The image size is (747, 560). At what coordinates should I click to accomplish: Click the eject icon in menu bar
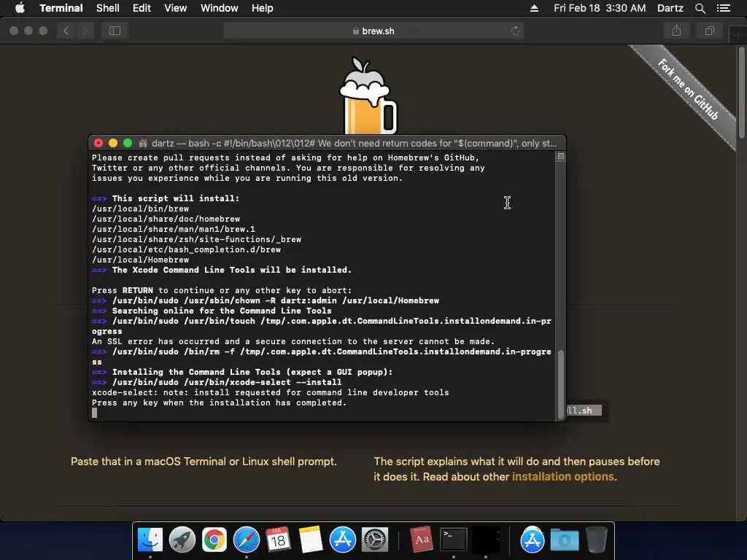click(x=534, y=8)
